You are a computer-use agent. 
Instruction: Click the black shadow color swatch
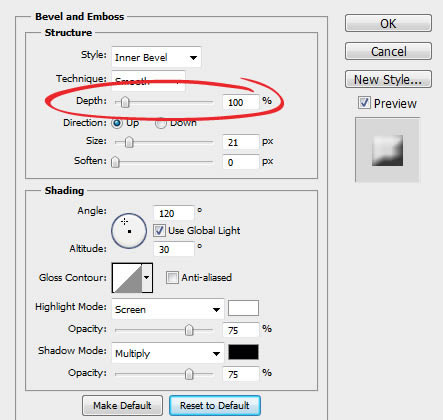243,352
